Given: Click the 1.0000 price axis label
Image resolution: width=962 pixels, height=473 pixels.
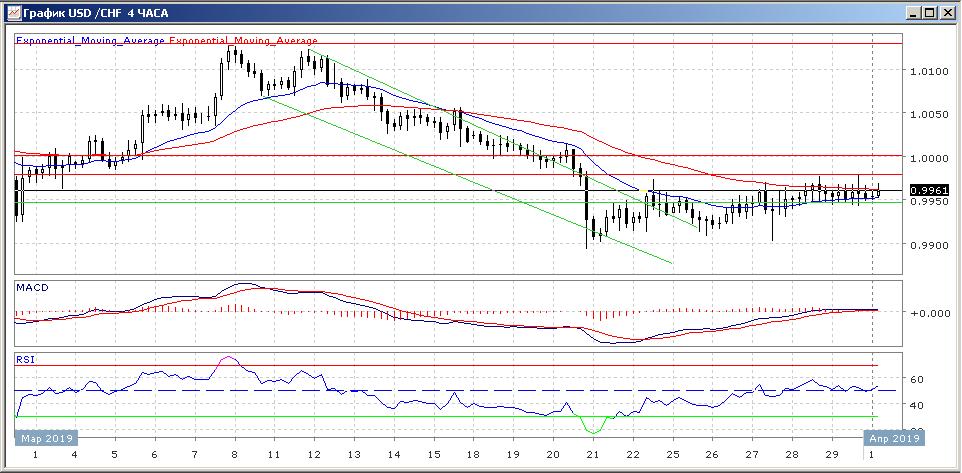Looking at the screenshot, I should (x=927, y=158).
